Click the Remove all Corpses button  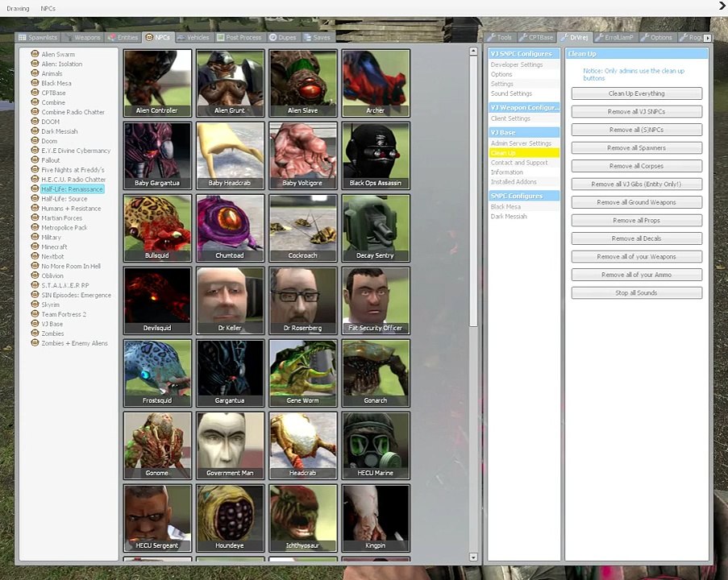[x=636, y=166]
